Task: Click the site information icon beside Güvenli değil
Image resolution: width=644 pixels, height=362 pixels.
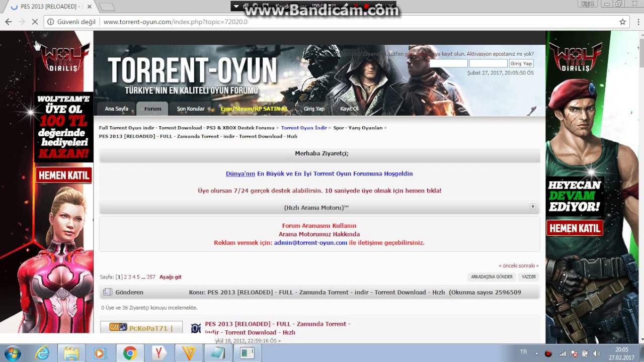Action: pos(50,22)
